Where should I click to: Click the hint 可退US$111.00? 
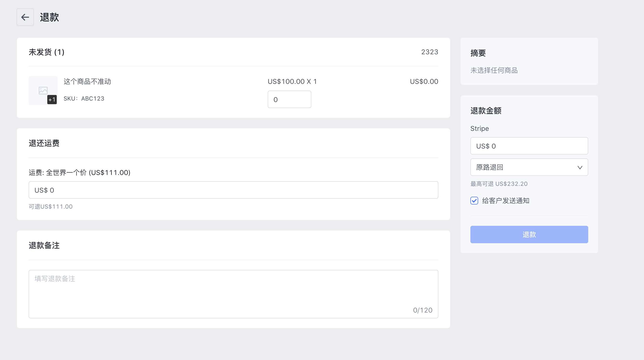(x=50, y=207)
